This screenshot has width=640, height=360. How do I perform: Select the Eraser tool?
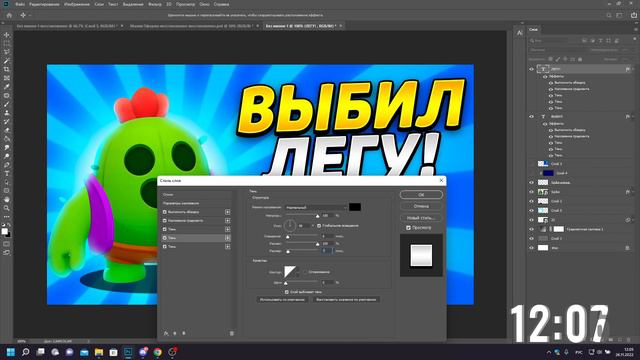[7, 130]
